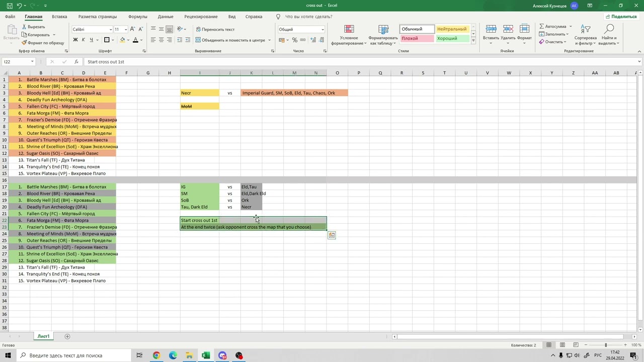644x362 pixels.
Task: Expand the Заполнить fill dropdown
Action: [x=569, y=34]
